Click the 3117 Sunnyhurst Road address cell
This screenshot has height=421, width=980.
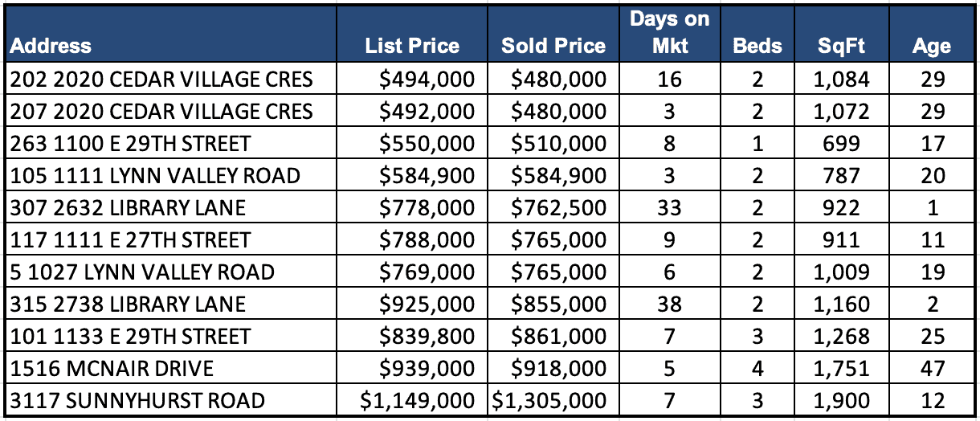click(x=137, y=400)
